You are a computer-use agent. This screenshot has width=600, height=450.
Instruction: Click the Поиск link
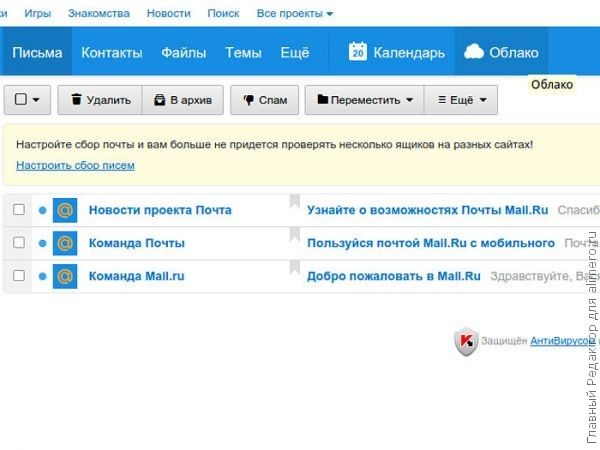pos(223,13)
